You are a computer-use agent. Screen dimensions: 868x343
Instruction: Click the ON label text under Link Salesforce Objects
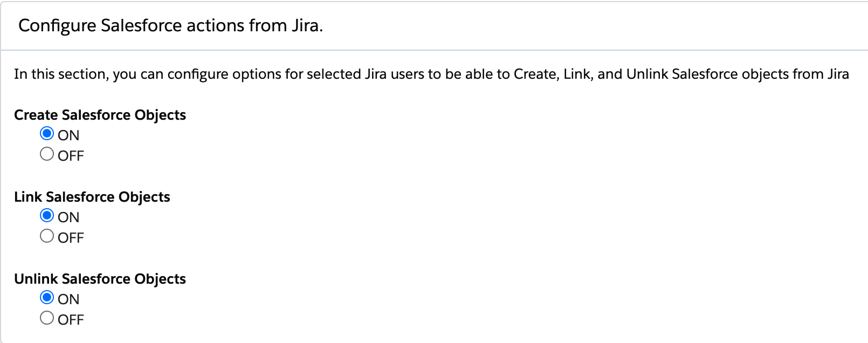(68, 217)
